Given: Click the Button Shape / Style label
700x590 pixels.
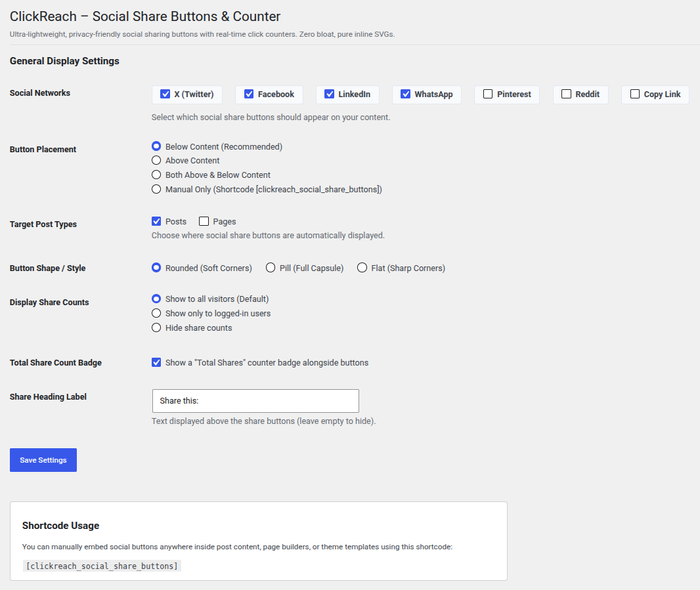Looking at the screenshot, I should tap(48, 268).
